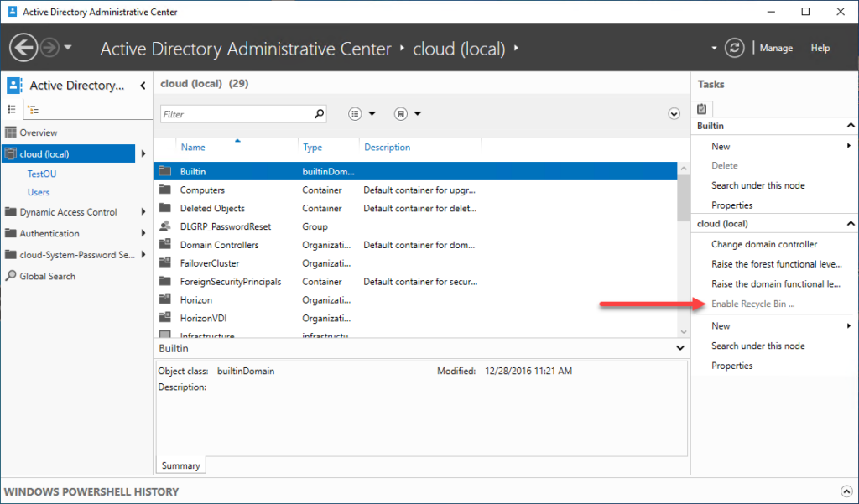This screenshot has width=859, height=504.
Task: Click the list scrollbar down arrow
Action: tap(684, 331)
